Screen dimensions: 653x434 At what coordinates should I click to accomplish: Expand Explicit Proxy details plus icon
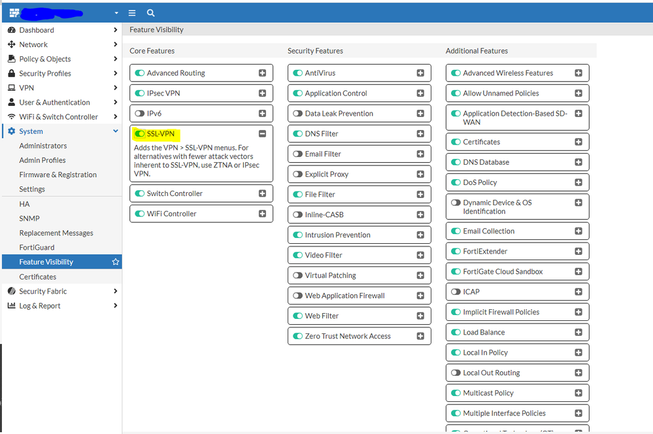click(421, 174)
